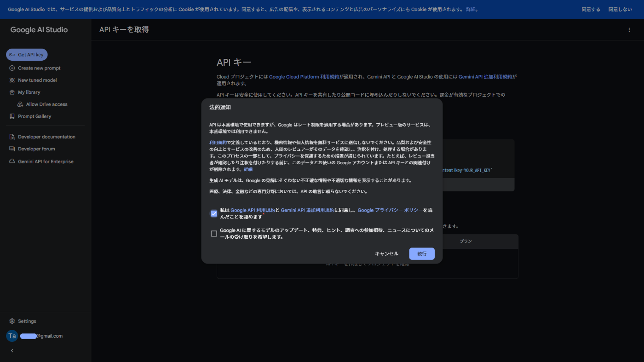Click the Allow Drive access icon
644x362 pixels.
(x=20, y=104)
